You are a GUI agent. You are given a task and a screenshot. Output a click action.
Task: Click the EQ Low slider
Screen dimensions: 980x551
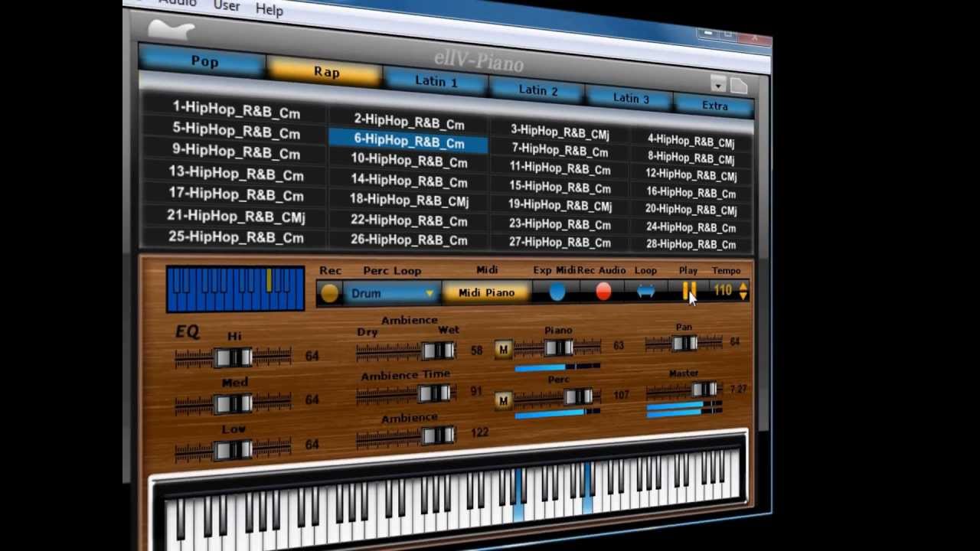[x=233, y=450]
